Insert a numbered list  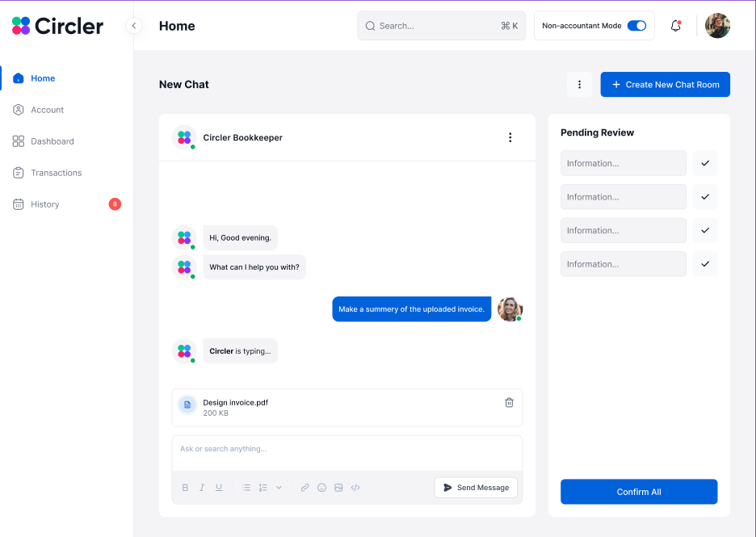(262, 487)
